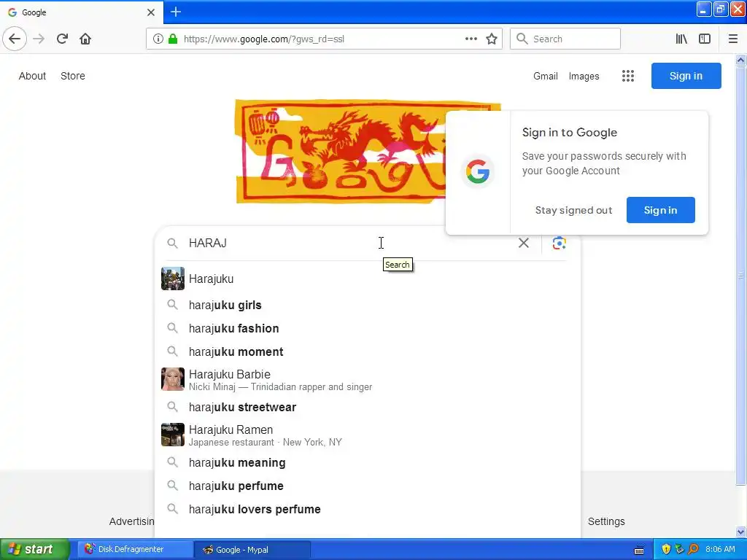Open the browser hamburger menu
The height and width of the screenshot is (560, 747).
(733, 39)
